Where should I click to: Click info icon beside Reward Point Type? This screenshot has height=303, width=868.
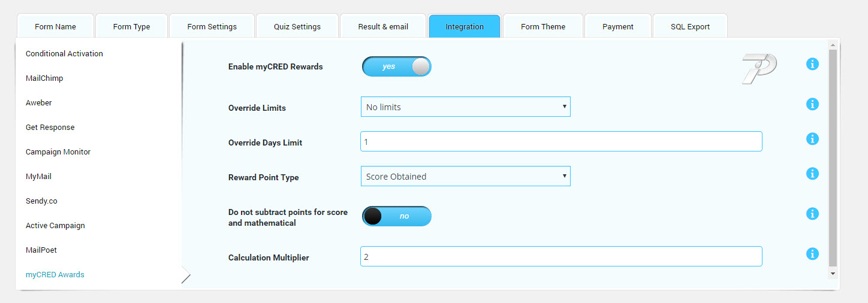point(812,174)
